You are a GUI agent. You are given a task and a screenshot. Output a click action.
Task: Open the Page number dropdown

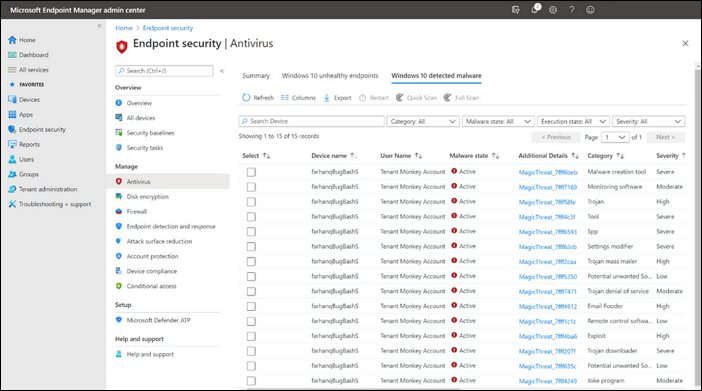(615, 137)
